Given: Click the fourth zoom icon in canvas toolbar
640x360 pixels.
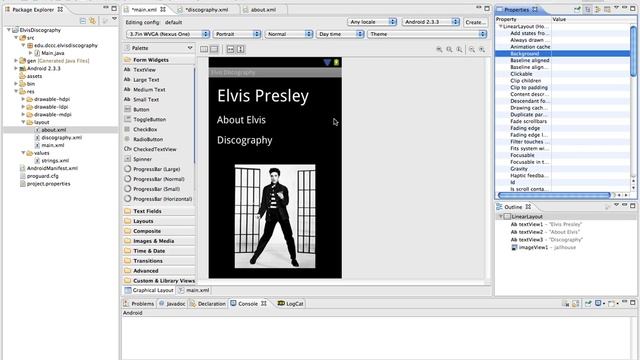Looking at the screenshot, I should click(472, 49).
